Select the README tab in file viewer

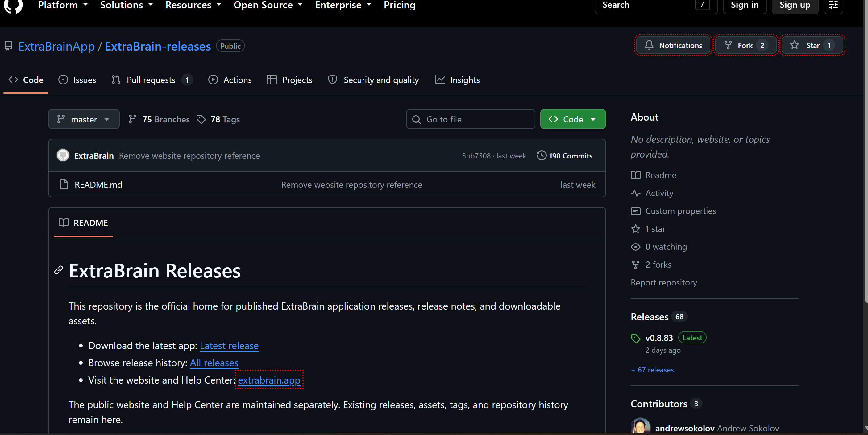[83, 223]
